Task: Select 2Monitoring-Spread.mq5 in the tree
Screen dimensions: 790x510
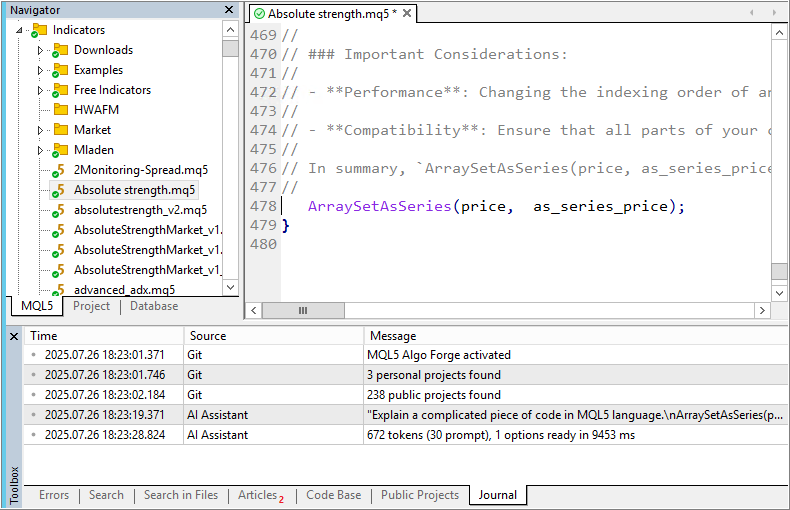Action: pos(141,170)
